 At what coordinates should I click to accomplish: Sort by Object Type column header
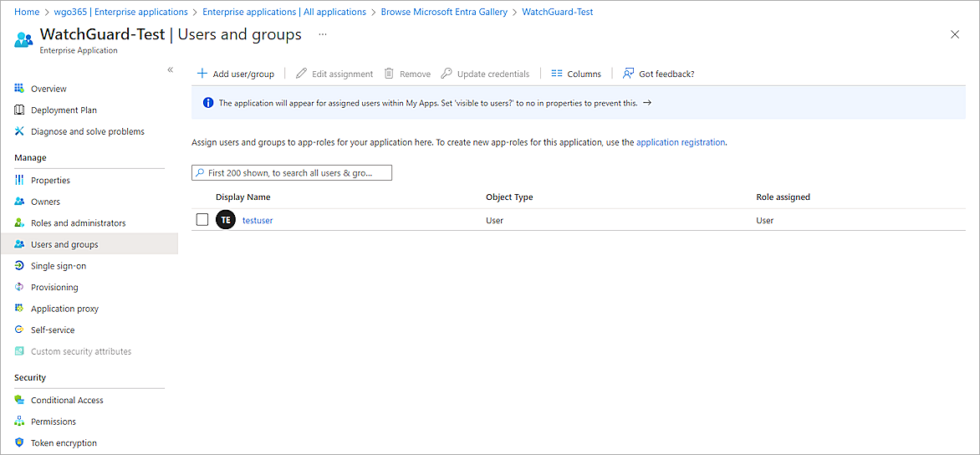509,197
